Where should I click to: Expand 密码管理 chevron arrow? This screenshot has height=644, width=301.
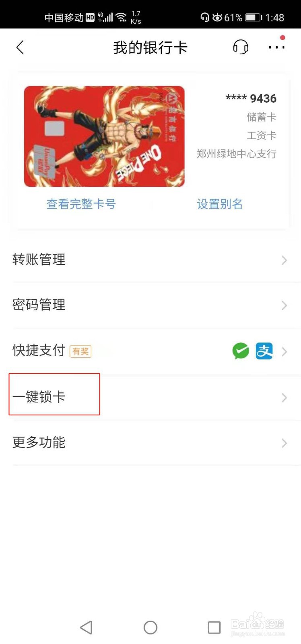285,305
